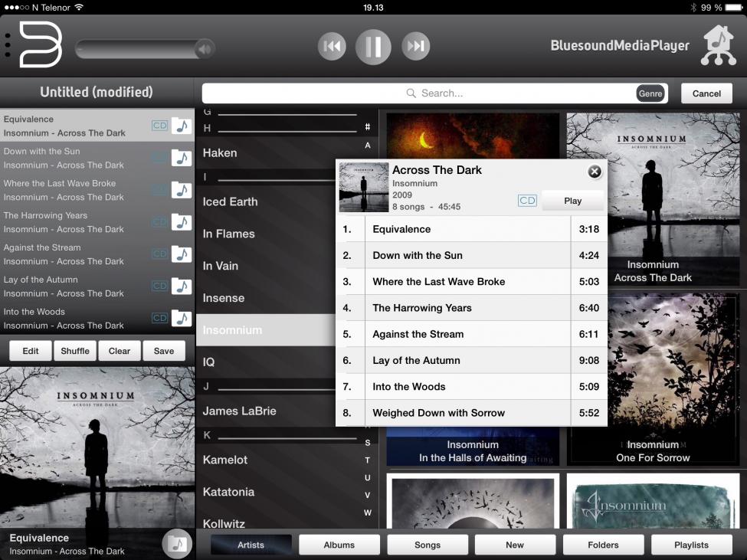
Task: Tap note icon for Into the Woods
Action: pyautogui.click(x=182, y=319)
